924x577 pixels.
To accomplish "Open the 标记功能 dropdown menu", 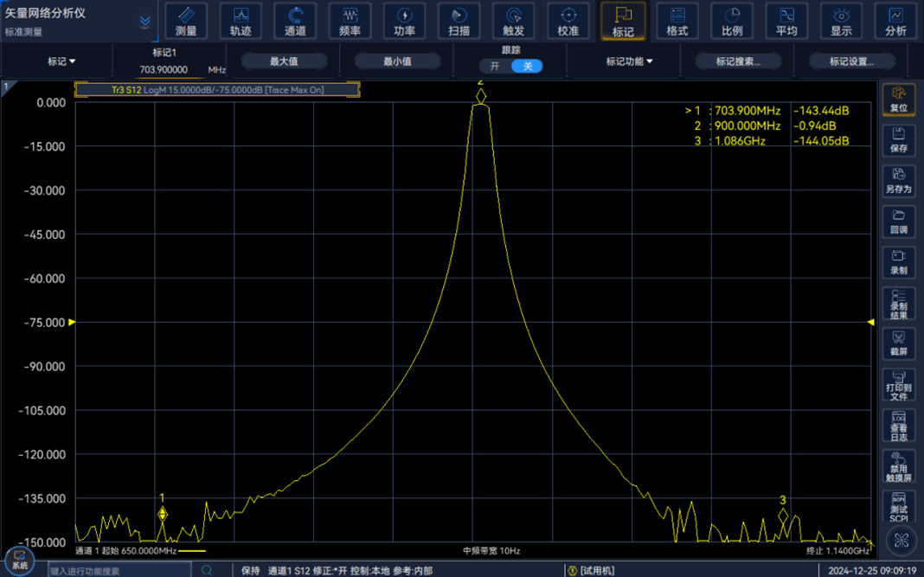I will (x=629, y=61).
